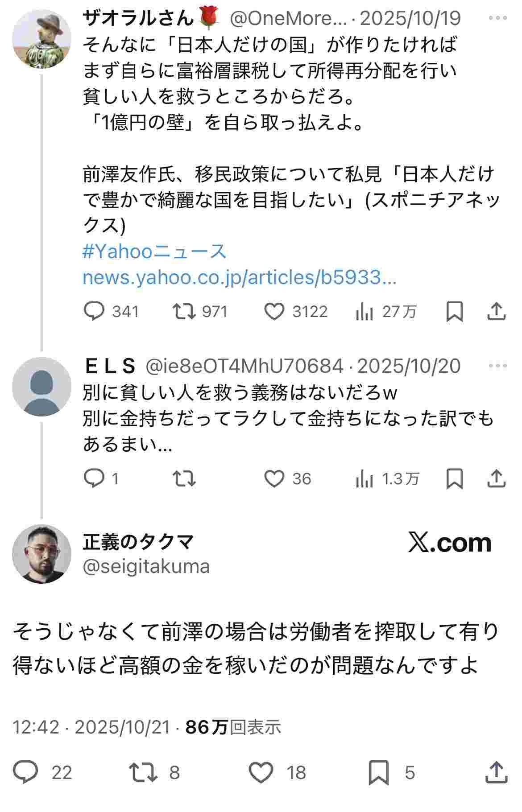Open the @seigitakuma profile handle

(x=146, y=566)
